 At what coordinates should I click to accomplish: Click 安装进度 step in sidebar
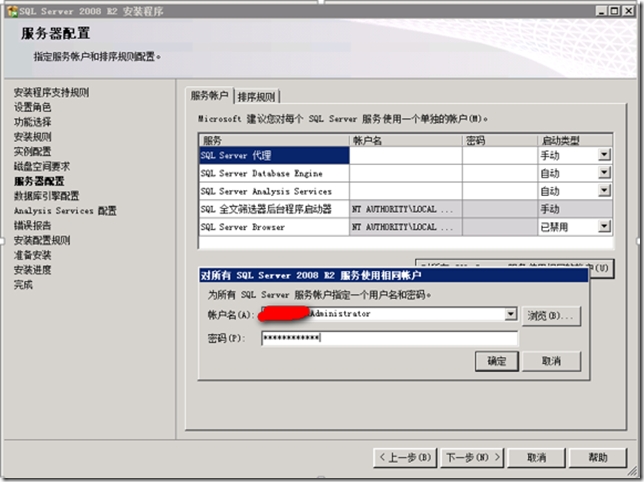coord(32,270)
